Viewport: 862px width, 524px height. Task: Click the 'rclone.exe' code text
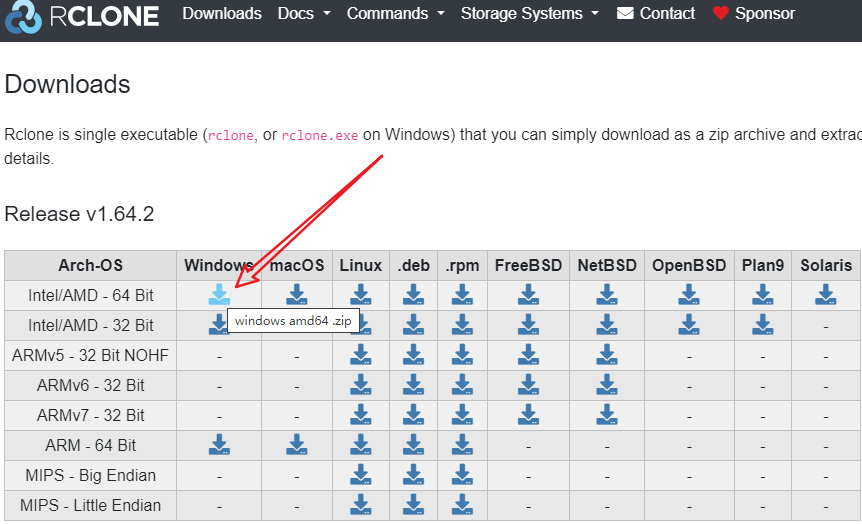(x=319, y=135)
